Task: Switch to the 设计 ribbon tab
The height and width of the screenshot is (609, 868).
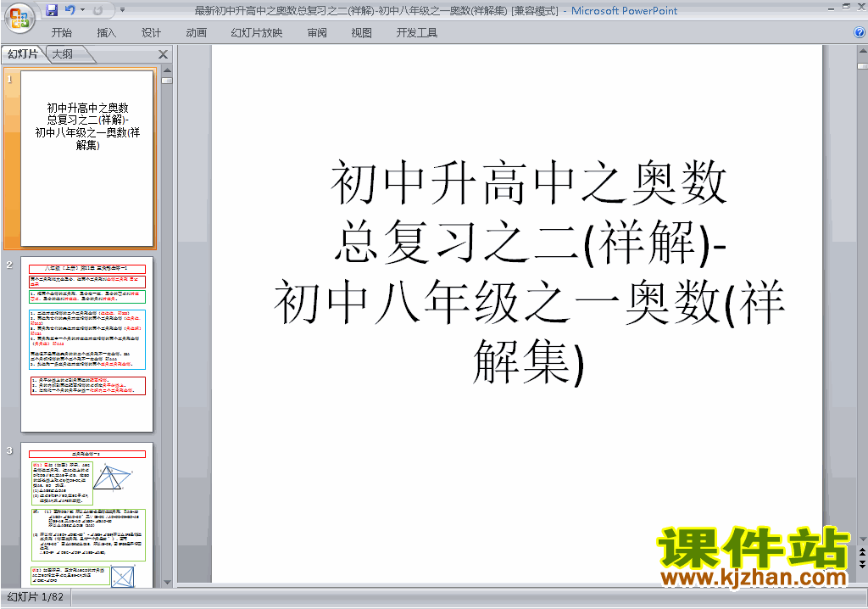Action: pos(151,33)
